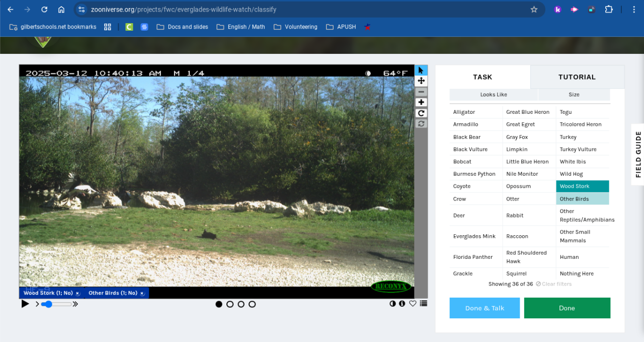Open the Size filter

pyautogui.click(x=574, y=95)
